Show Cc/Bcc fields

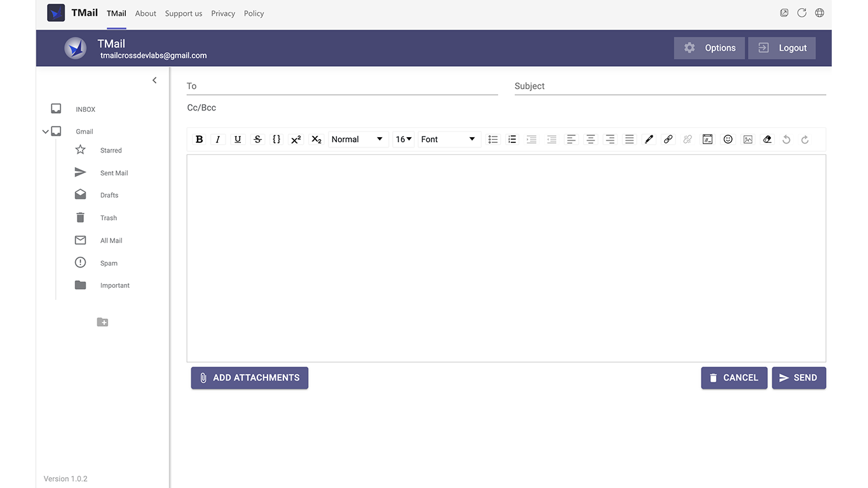[201, 107]
